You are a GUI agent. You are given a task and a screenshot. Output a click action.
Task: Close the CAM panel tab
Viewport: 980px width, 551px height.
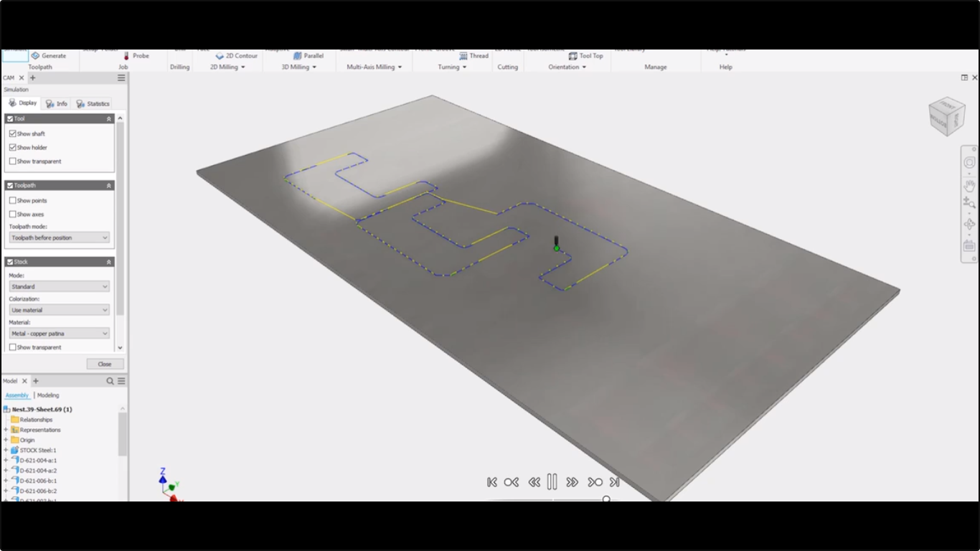pyautogui.click(x=22, y=77)
